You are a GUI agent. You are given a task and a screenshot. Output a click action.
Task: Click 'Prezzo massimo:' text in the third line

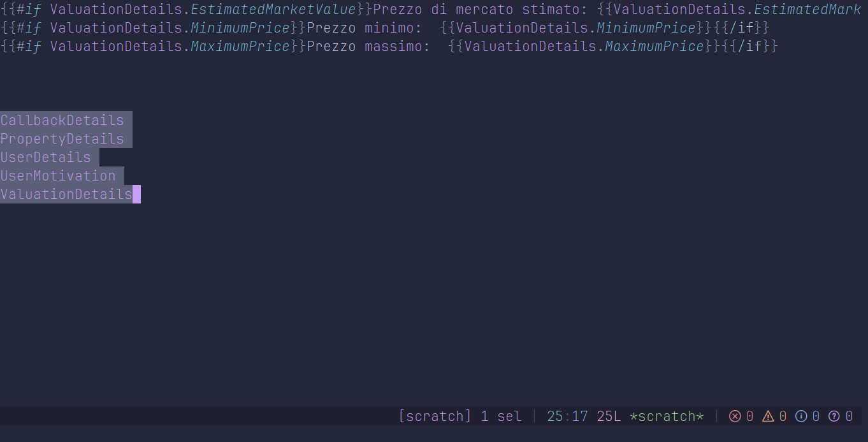(x=369, y=47)
